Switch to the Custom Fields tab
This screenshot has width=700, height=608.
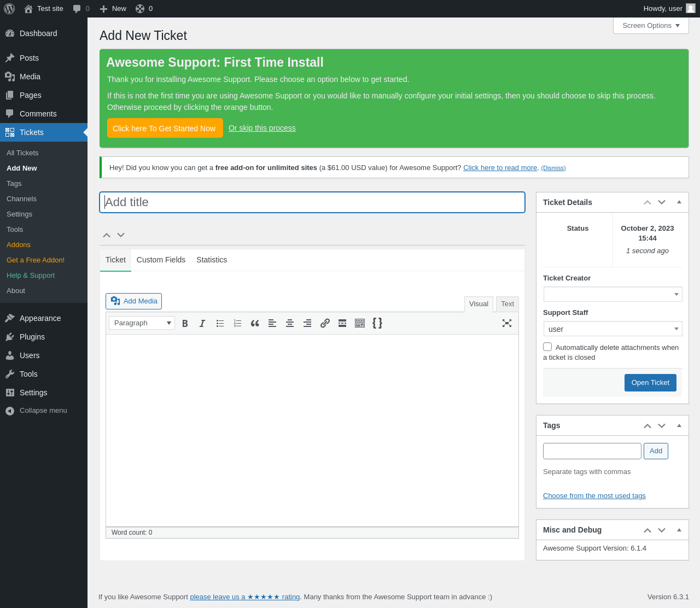tap(161, 260)
